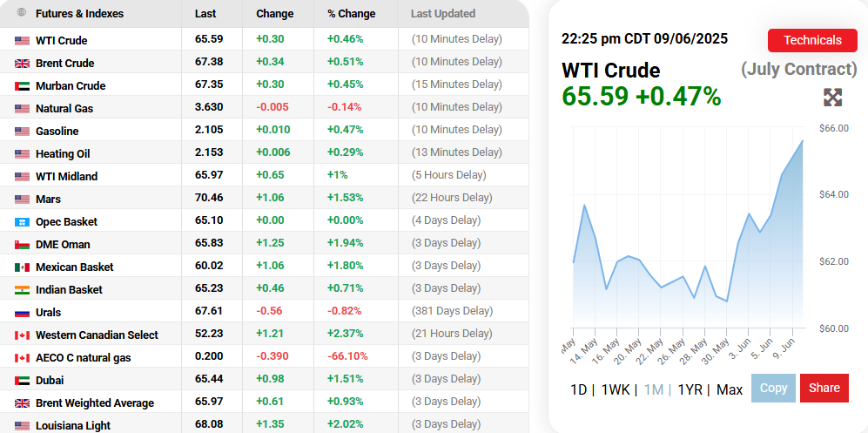Click the India flag beside Indian Basket
This screenshot has width=868, height=433.
pyautogui.click(x=22, y=290)
